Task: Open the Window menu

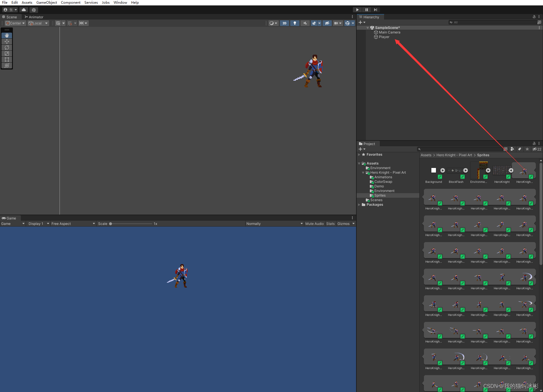Action: pos(120,3)
